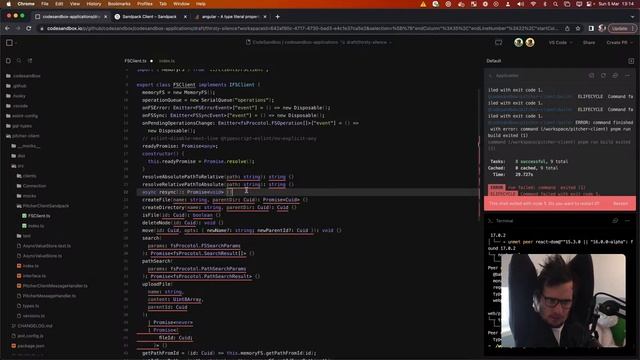Open the Application panel copy/split icon
This screenshot has height=360, width=640.
tap(615, 76)
